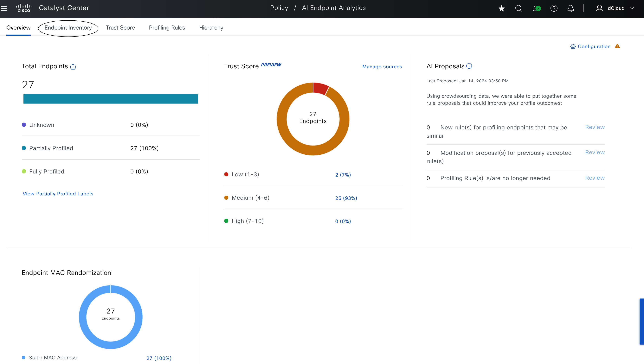Click the Policy breadcrumb
This screenshot has width=644, height=364.
coord(279,8)
